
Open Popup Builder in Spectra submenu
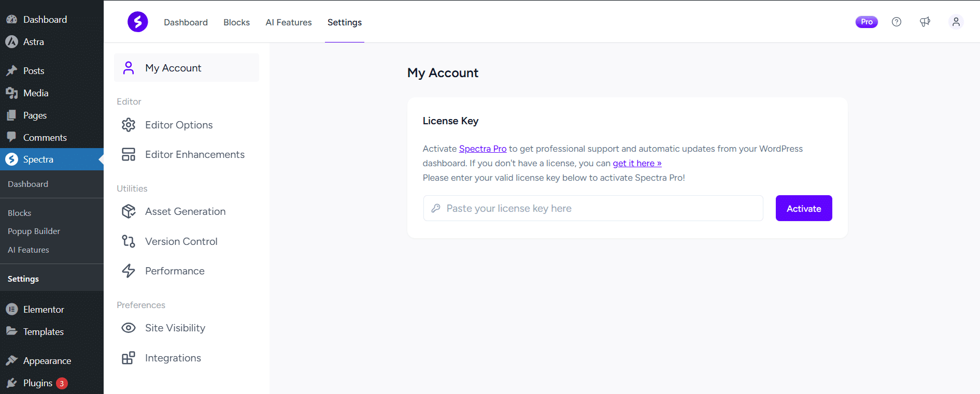[x=34, y=231]
